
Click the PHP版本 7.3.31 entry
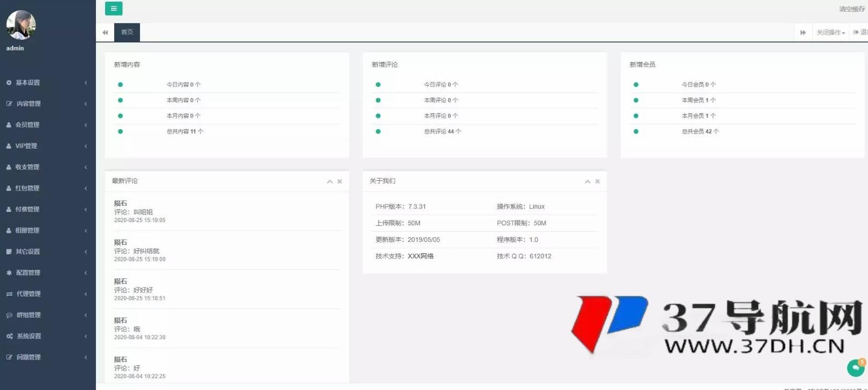coord(400,207)
